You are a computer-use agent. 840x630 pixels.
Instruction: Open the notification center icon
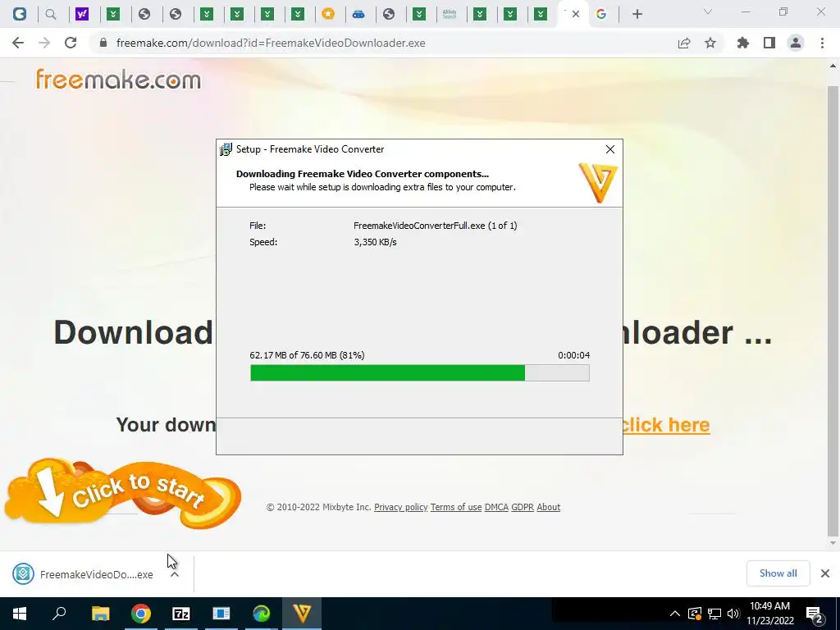pyautogui.click(x=815, y=614)
